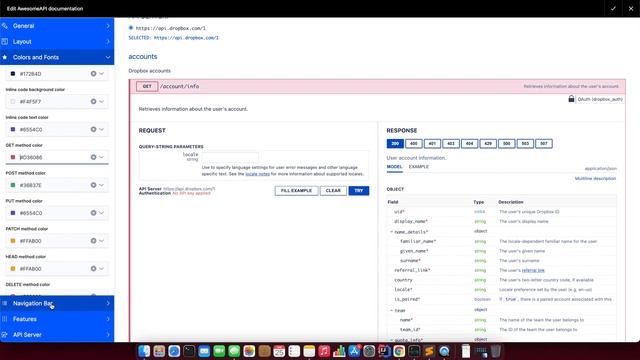Click the locale parameter input field
640x360 pixels.
click(x=230, y=157)
